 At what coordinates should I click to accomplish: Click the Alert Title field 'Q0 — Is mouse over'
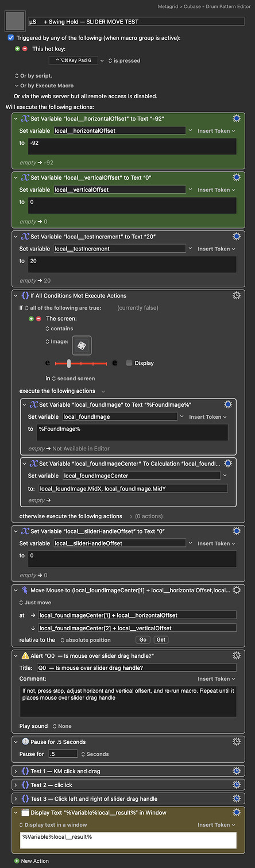(136, 668)
